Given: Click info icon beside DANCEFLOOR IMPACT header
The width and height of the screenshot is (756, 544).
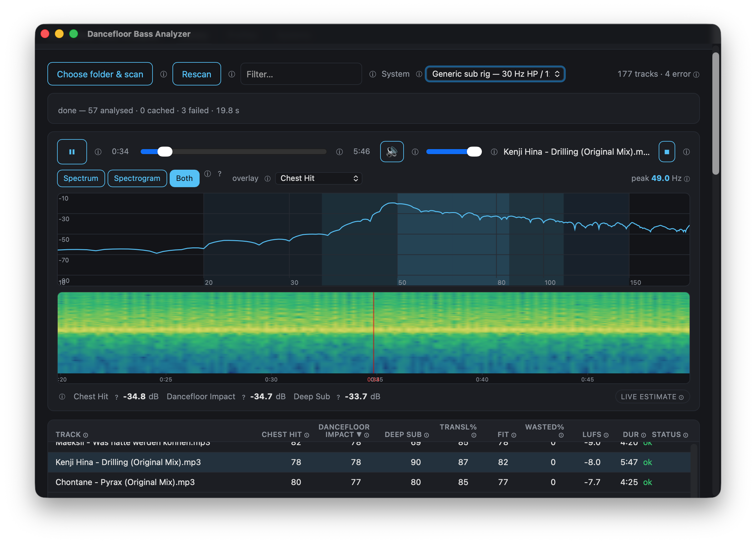Looking at the screenshot, I should 367,435.
